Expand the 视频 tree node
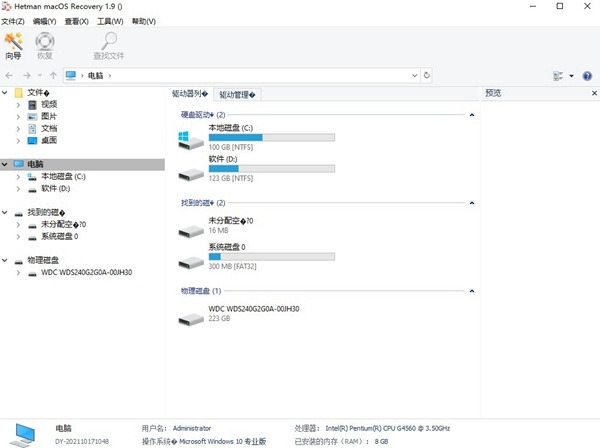The height and width of the screenshot is (448, 600). click(18, 104)
